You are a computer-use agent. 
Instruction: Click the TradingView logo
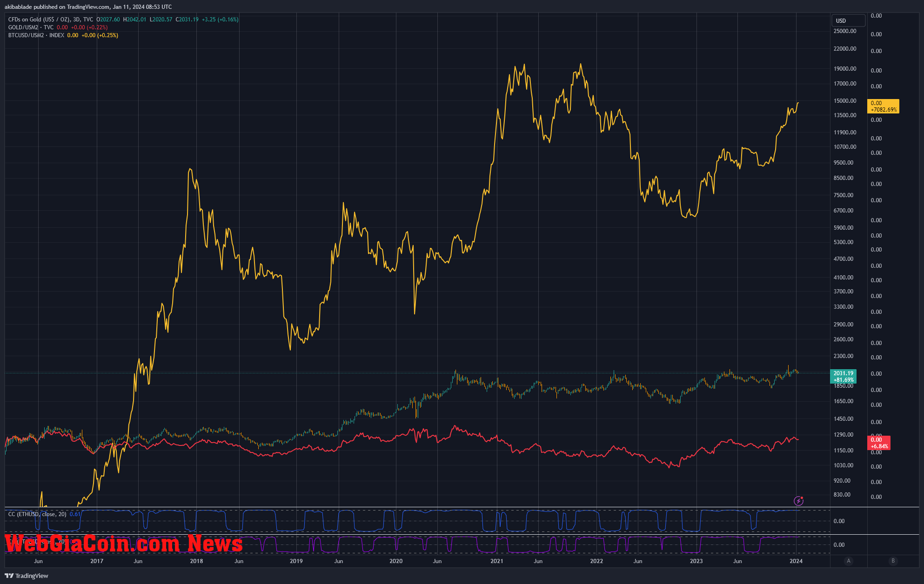pyautogui.click(x=27, y=576)
